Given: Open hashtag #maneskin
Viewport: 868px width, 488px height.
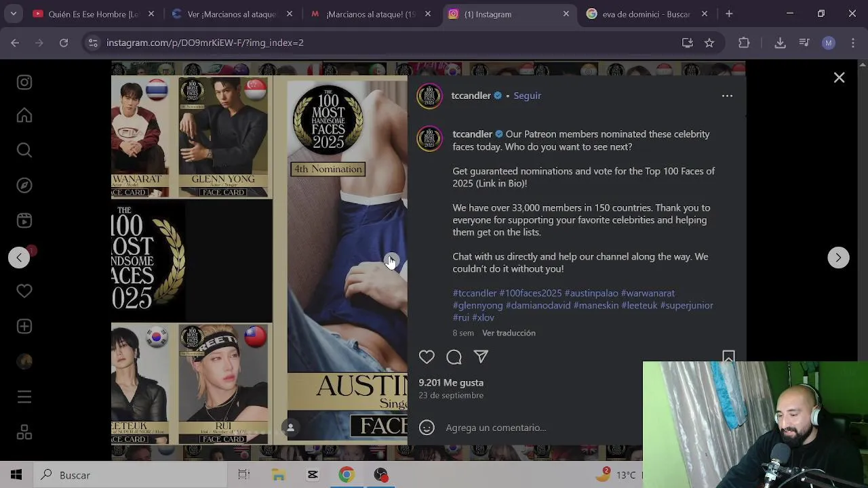Looking at the screenshot, I should [x=596, y=305].
